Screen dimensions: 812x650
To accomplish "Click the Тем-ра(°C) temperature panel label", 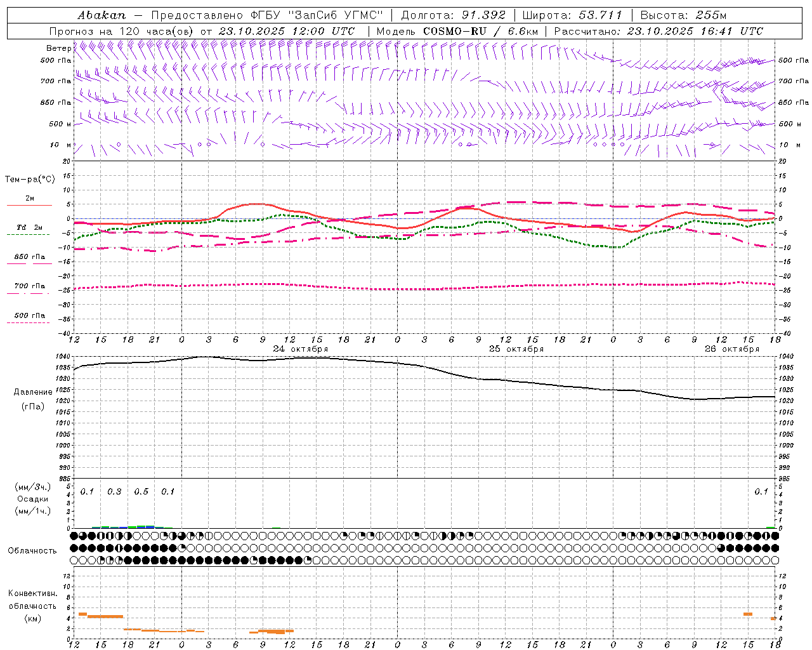I will click(x=30, y=180).
